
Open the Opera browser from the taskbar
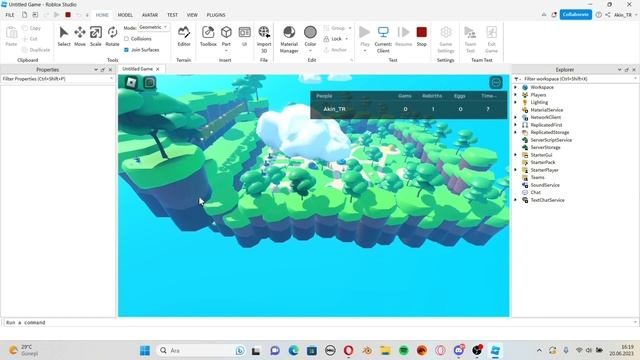point(348,351)
